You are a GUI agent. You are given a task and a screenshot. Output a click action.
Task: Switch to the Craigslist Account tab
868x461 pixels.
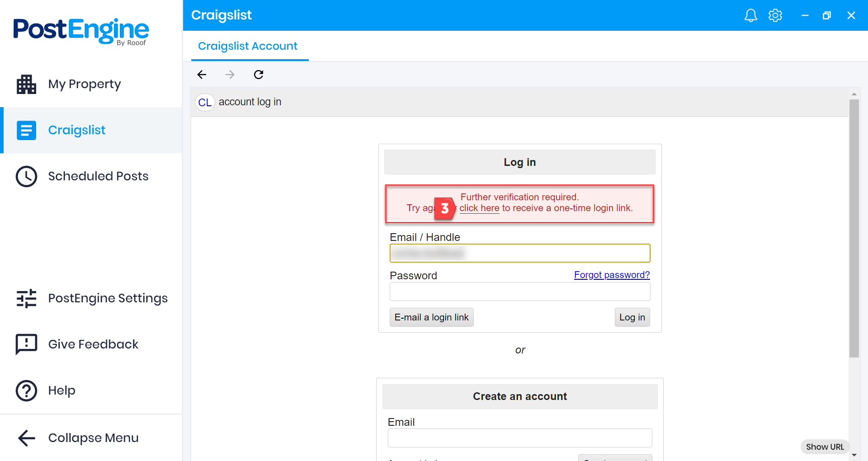pyautogui.click(x=248, y=46)
